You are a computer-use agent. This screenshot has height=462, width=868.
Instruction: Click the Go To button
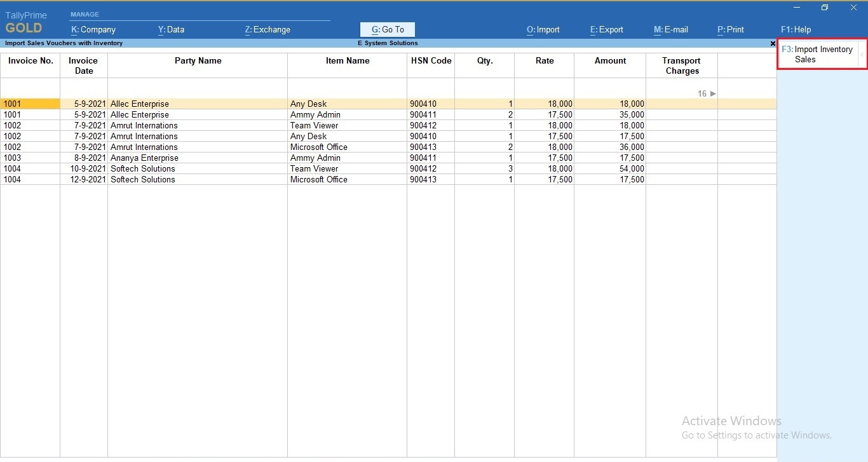[387, 29]
